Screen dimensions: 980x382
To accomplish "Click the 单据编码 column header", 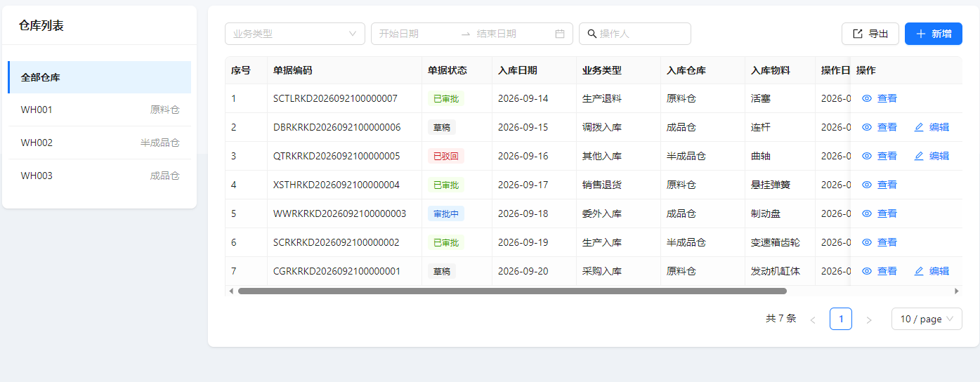I will pos(344,70).
